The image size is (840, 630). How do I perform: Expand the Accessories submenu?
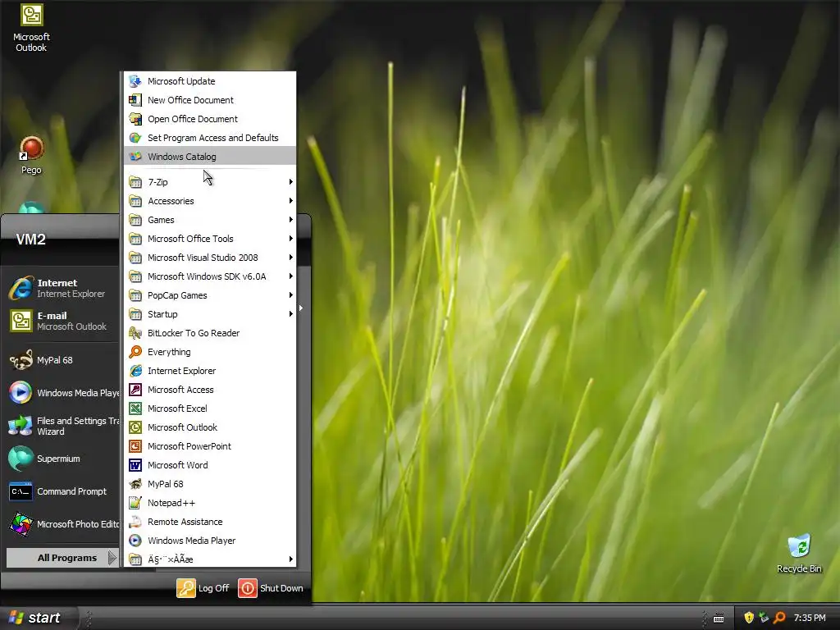point(210,201)
